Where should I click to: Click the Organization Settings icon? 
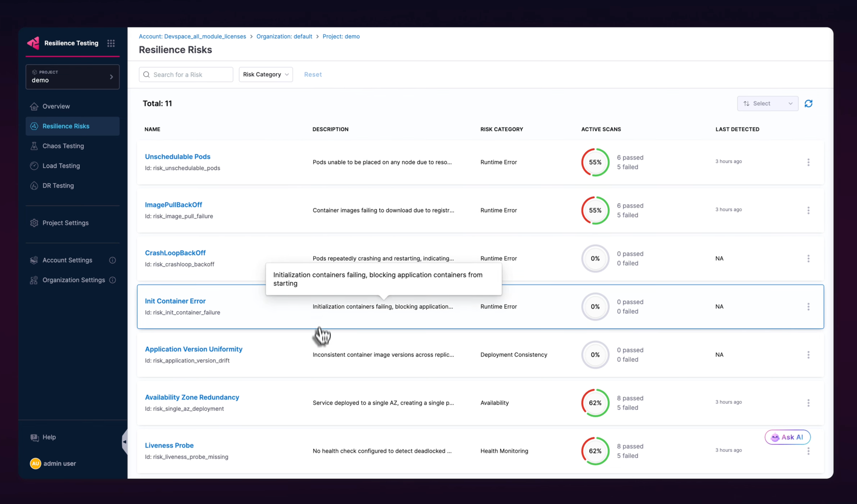click(x=34, y=280)
